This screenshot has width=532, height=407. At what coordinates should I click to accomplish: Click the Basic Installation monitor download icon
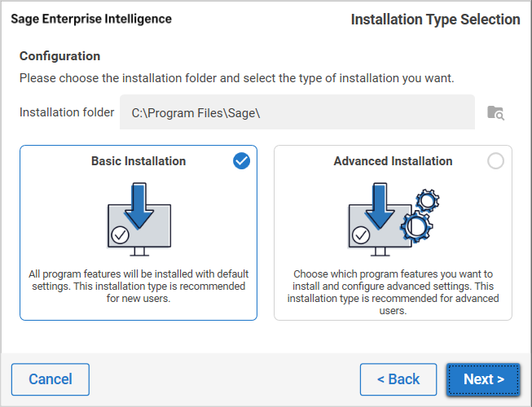(x=138, y=215)
